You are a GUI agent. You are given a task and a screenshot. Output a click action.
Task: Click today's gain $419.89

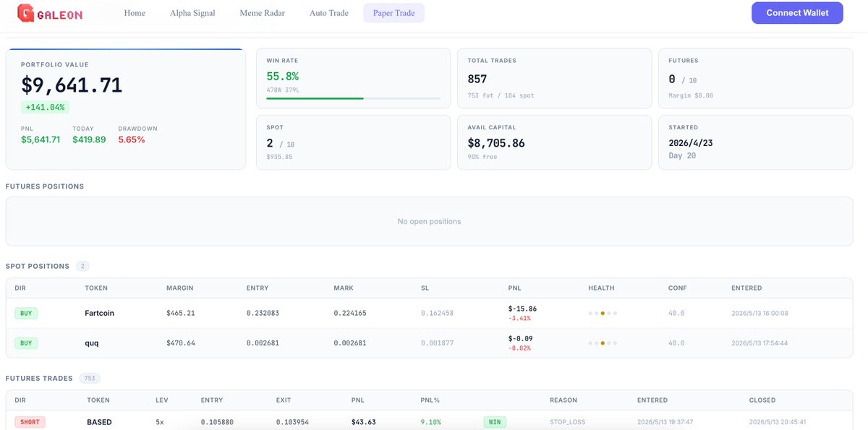89,139
